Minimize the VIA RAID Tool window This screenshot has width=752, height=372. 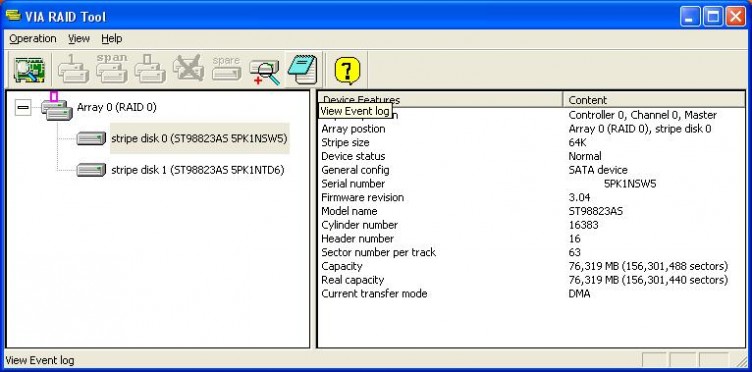click(690, 17)
